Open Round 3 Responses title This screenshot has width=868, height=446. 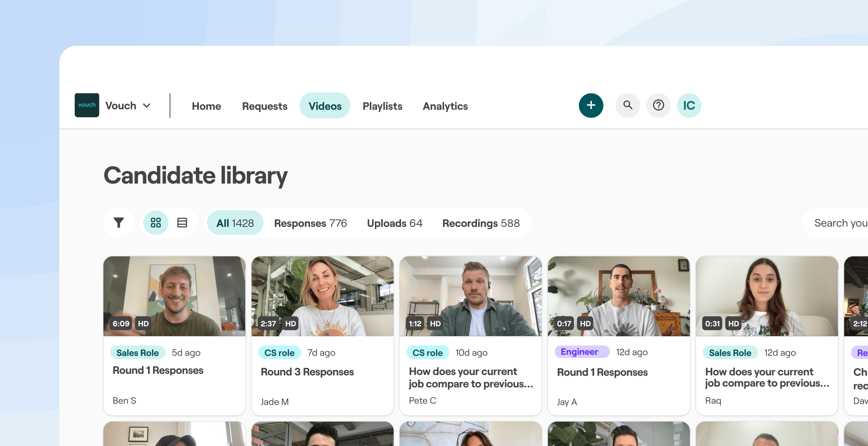tap(307, 372)
